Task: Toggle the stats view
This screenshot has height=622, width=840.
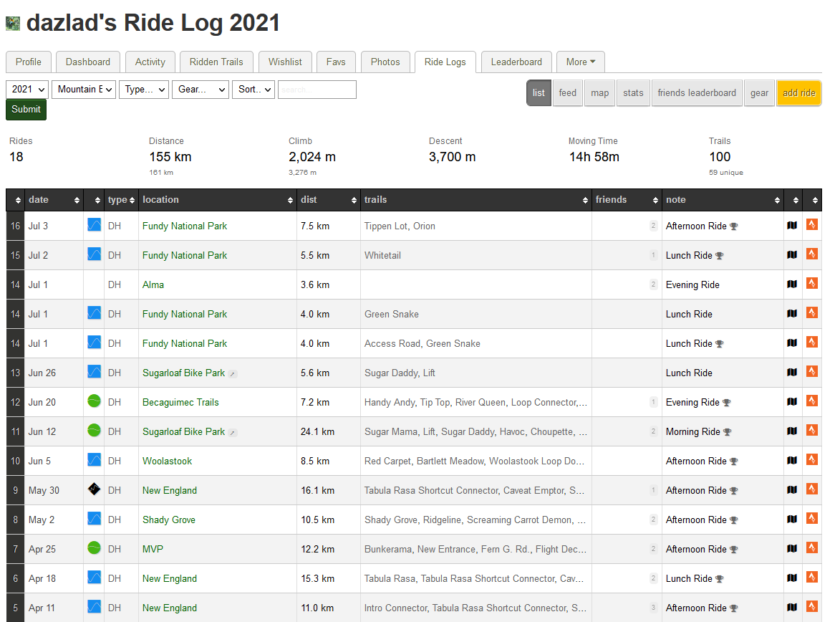Action: pyautogui.click(x=633, y=92)
